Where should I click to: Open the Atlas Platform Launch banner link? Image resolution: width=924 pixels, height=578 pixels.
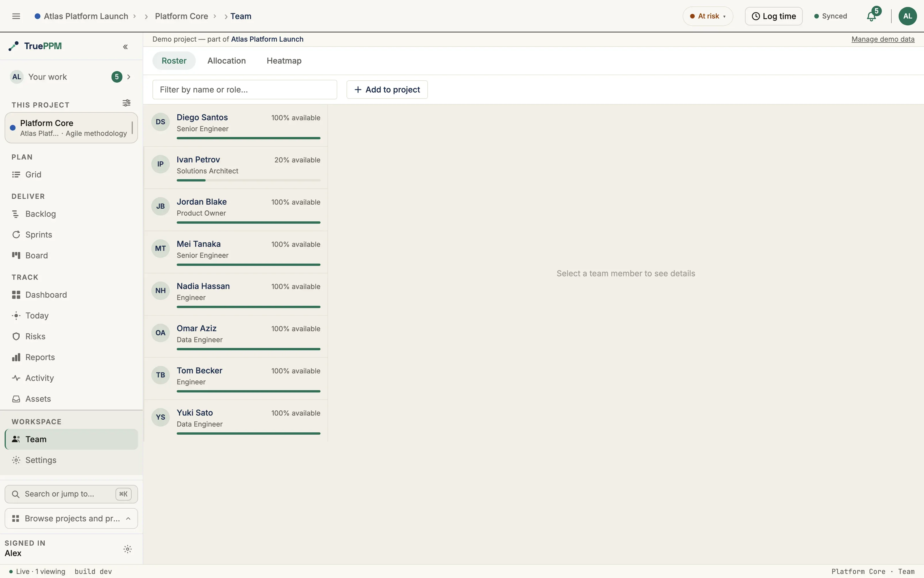[x=267, y=39]
